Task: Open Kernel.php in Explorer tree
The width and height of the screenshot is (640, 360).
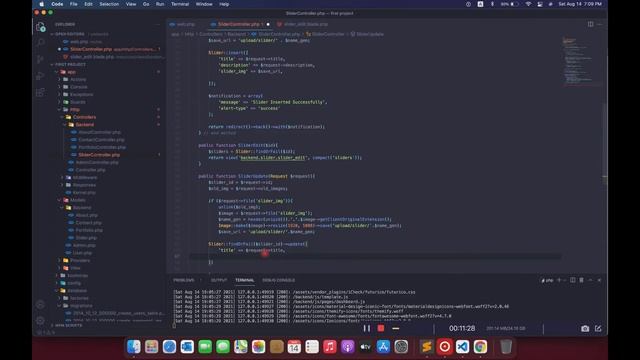Action: click(84, 192)
